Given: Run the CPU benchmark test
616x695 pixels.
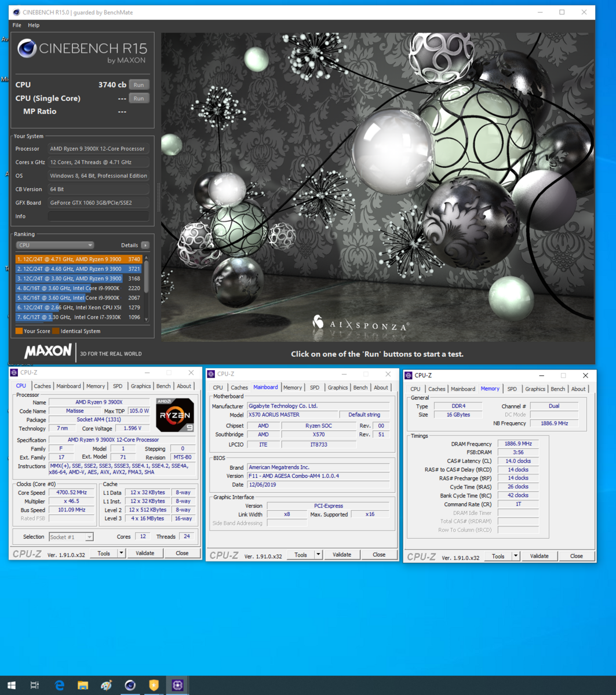Looking at the screenshot, I should (138, 85).
